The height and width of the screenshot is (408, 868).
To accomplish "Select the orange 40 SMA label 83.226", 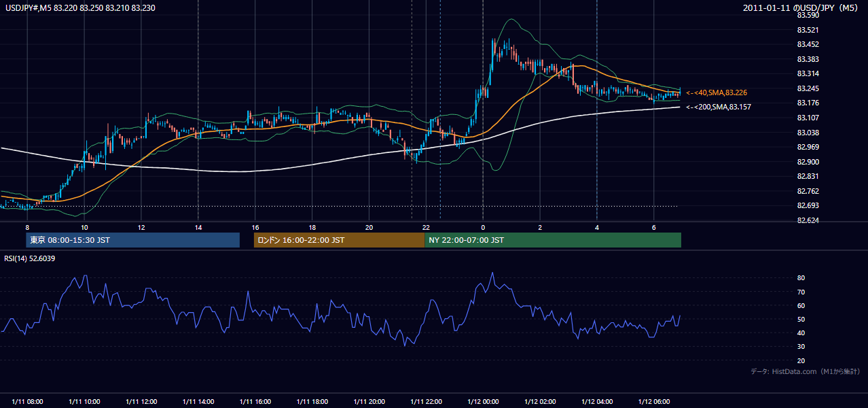I will coord(718,92).
